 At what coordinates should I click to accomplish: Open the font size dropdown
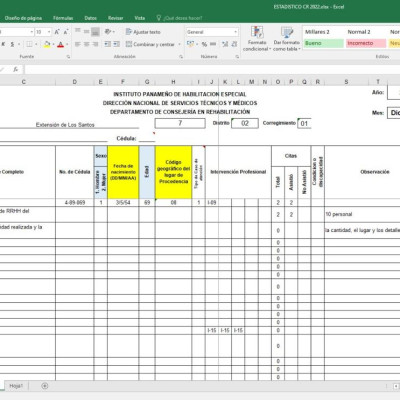click(49, 32)
